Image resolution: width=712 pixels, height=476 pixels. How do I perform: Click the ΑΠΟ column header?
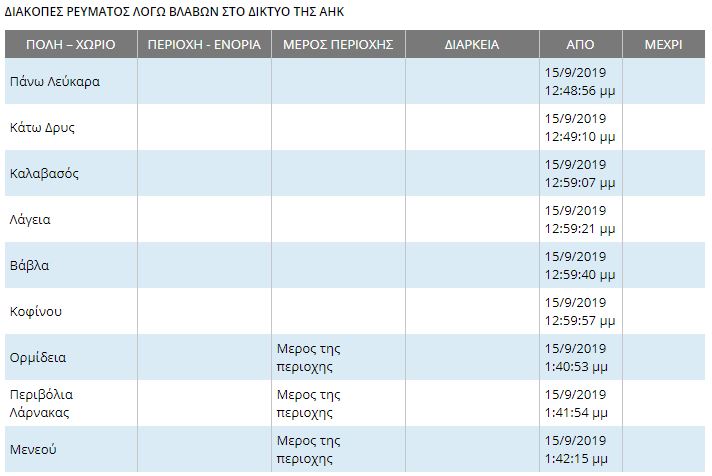coord(580,45)
